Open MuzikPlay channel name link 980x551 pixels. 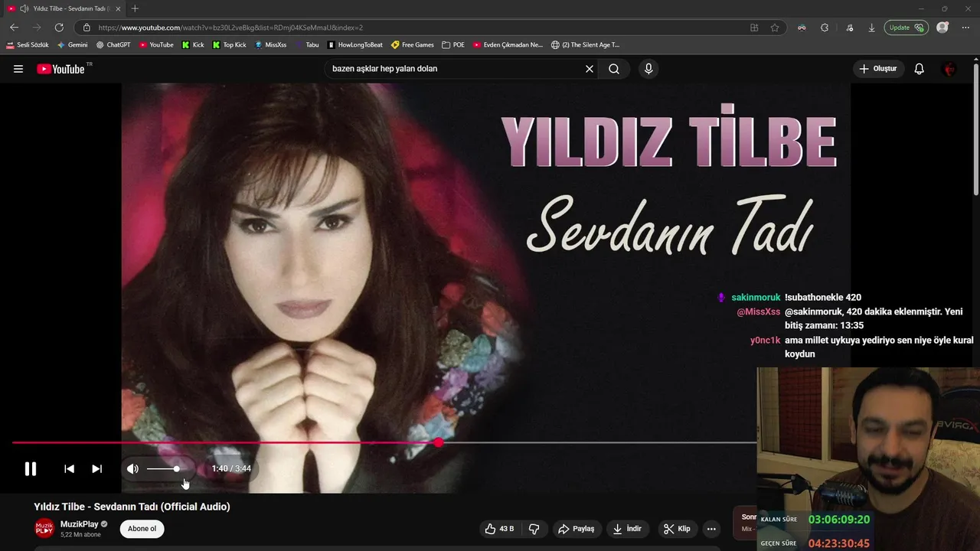click(80, 524)
